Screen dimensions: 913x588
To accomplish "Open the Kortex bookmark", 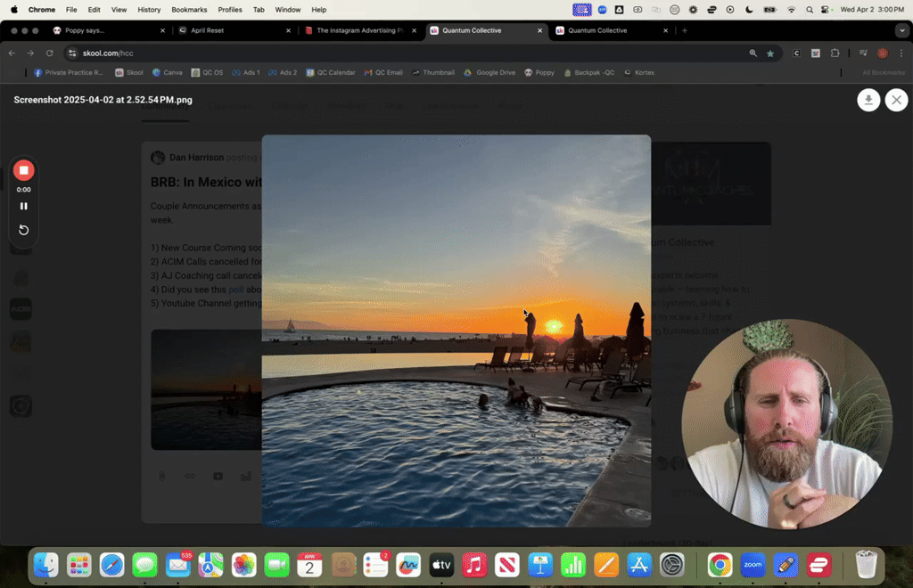I will 639,73.
